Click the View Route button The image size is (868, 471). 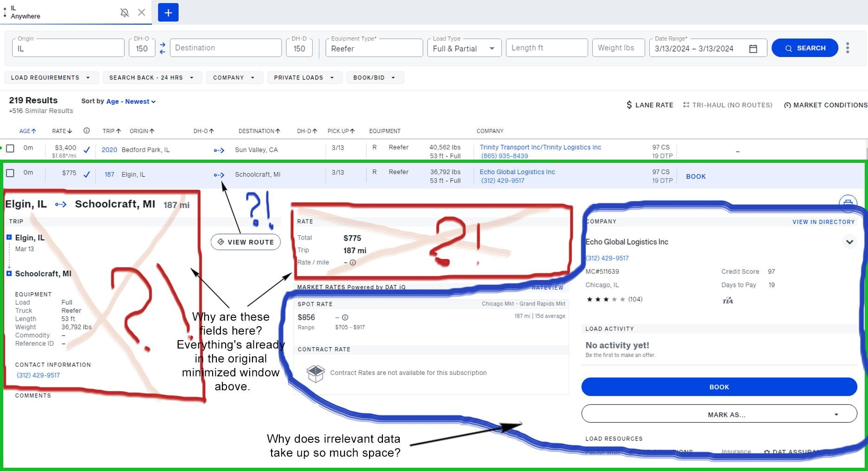246,242
